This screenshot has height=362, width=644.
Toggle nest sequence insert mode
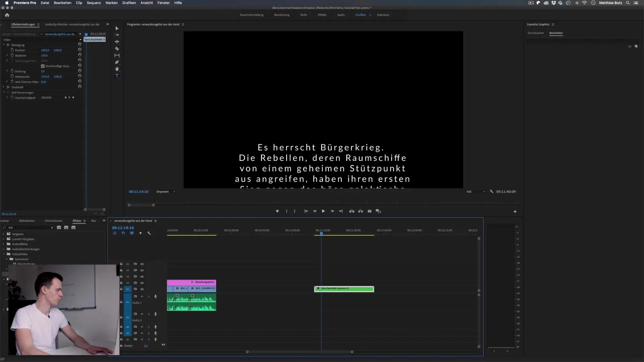coord(115,233)
